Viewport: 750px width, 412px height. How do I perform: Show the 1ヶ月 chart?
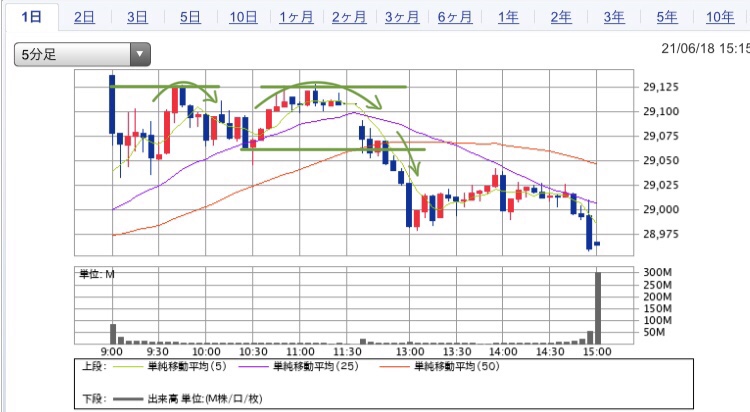pos(296,17)
